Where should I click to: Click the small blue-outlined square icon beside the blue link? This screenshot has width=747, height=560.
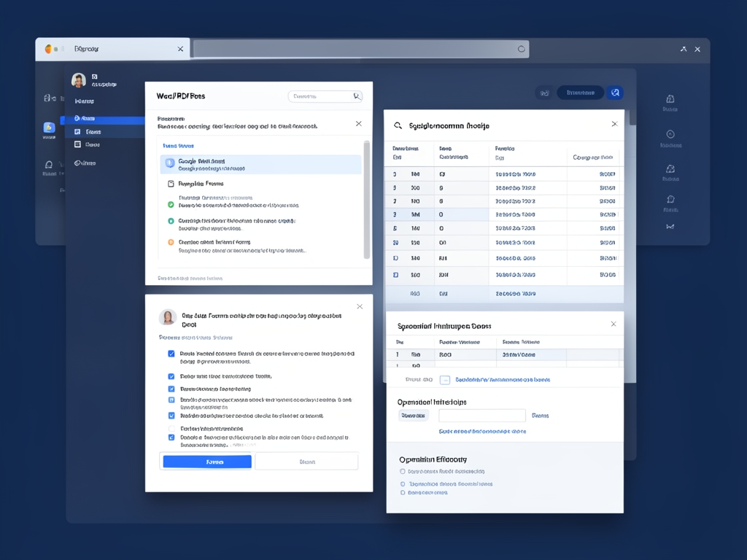444,380
